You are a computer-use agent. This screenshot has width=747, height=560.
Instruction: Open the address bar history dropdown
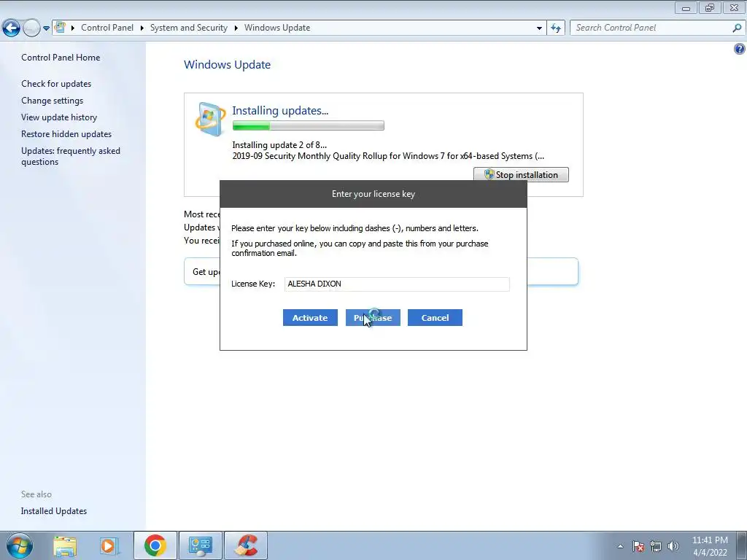539,28
